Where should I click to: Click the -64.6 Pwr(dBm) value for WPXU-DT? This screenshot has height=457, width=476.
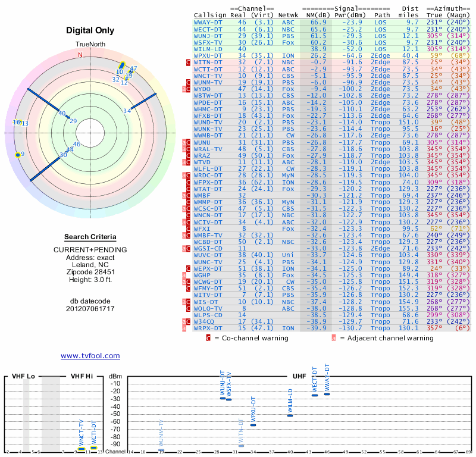(x=352, y=55)
